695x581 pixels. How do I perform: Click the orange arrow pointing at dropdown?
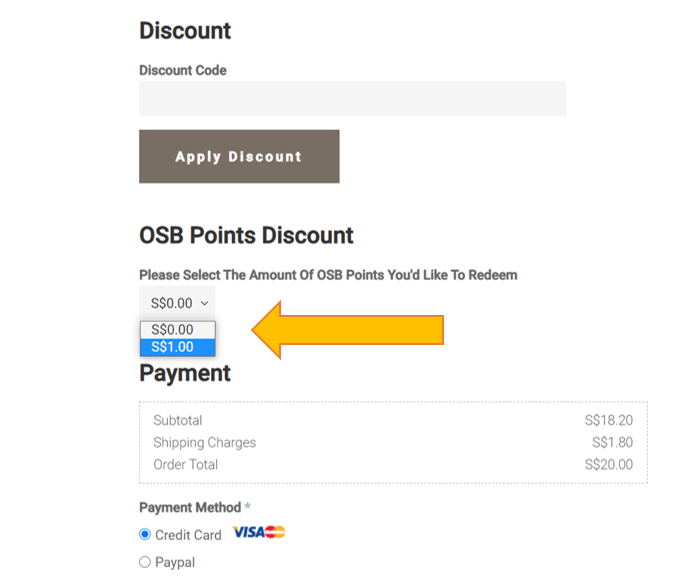coord(348,330)
